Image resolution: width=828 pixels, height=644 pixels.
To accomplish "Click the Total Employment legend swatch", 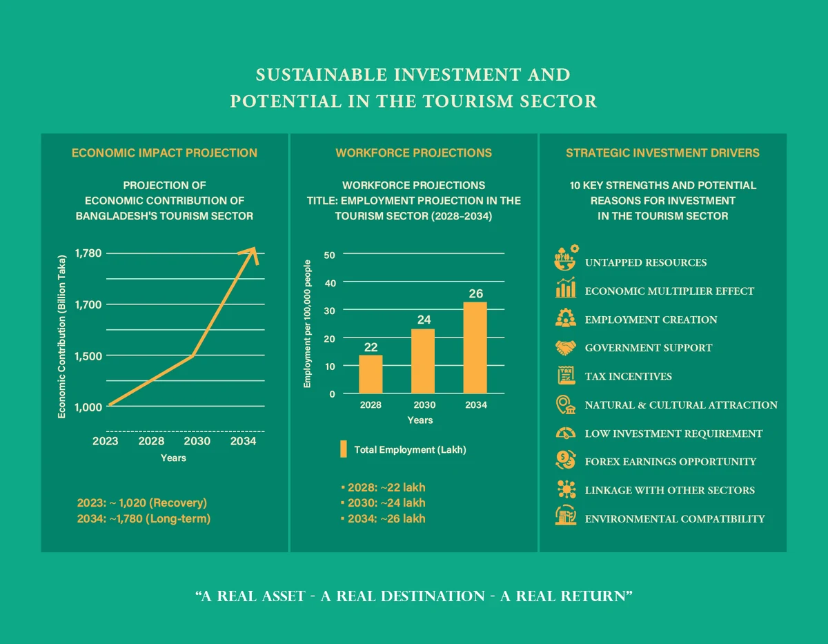I will tap(343, 449).
